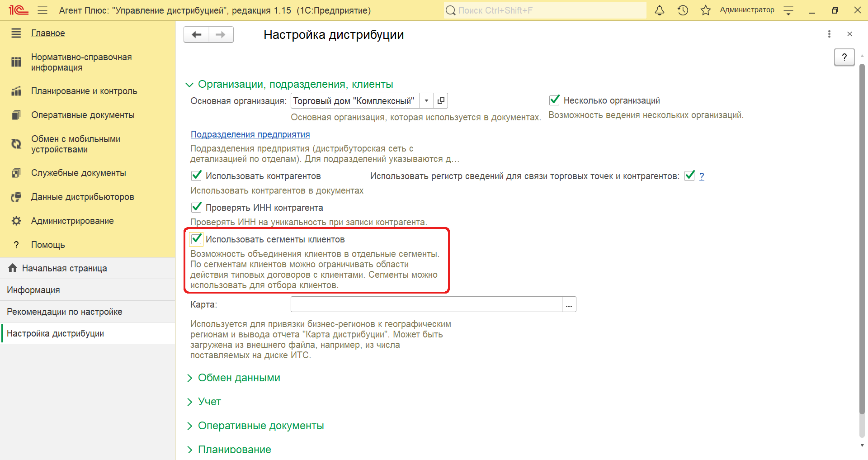Click Данные дистрибьюторов section icon

click(x=16, y=197)
